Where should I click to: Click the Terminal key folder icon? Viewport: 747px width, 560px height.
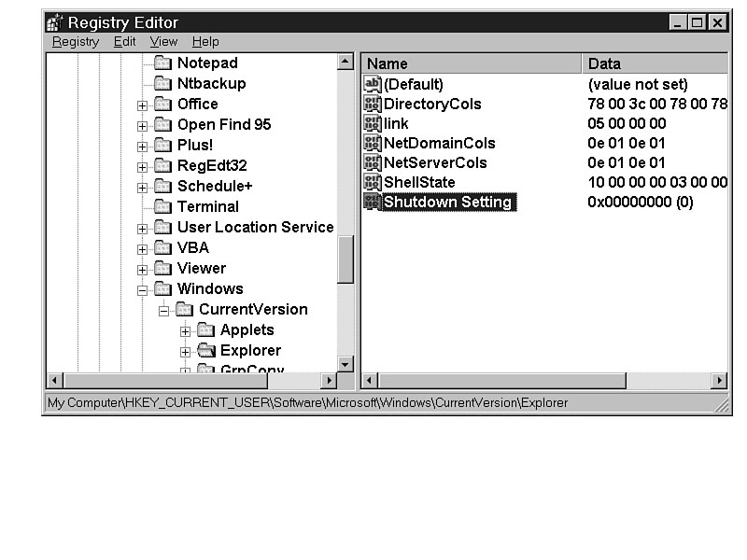coord(163,207)
